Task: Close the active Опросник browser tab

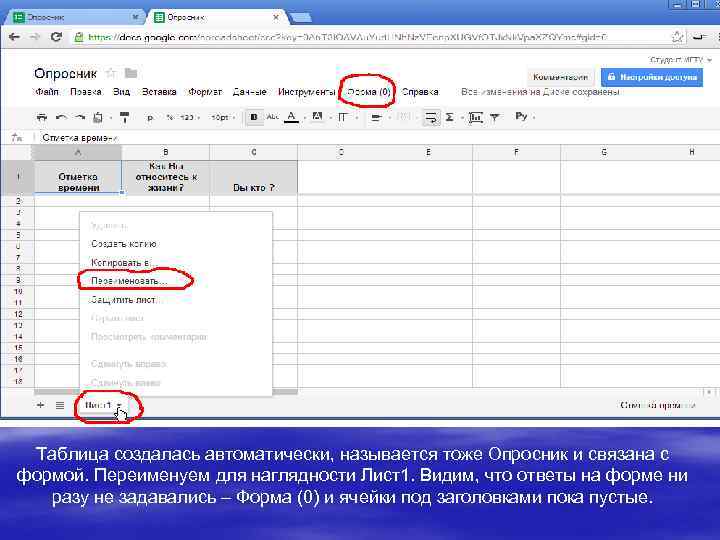Action: coord(276,17)
